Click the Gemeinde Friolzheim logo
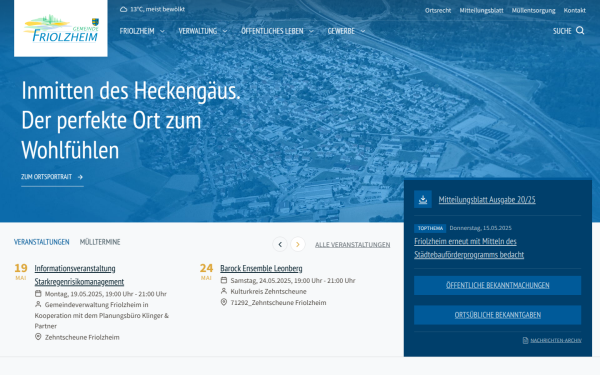 pos(61,28)
